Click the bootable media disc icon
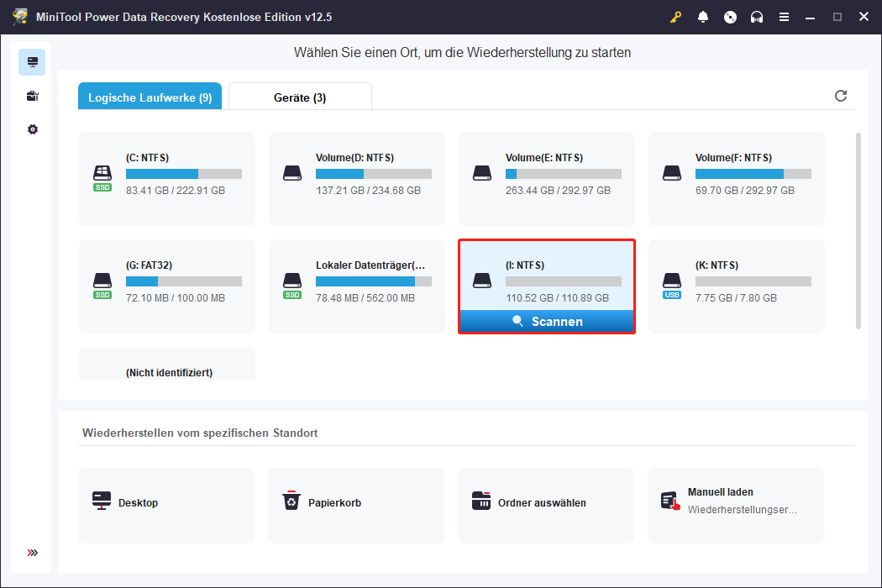The width and height of the screenshot is (882, 588). tap(730, 17)
